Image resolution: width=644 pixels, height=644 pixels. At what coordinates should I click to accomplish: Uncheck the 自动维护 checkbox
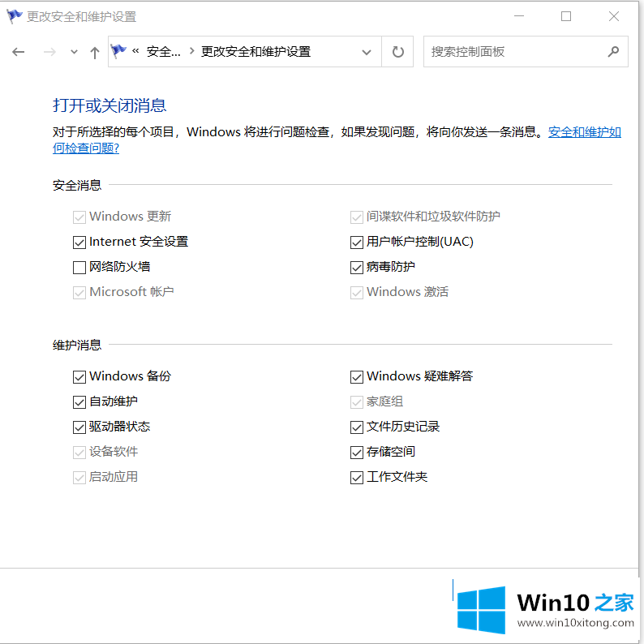79,402
